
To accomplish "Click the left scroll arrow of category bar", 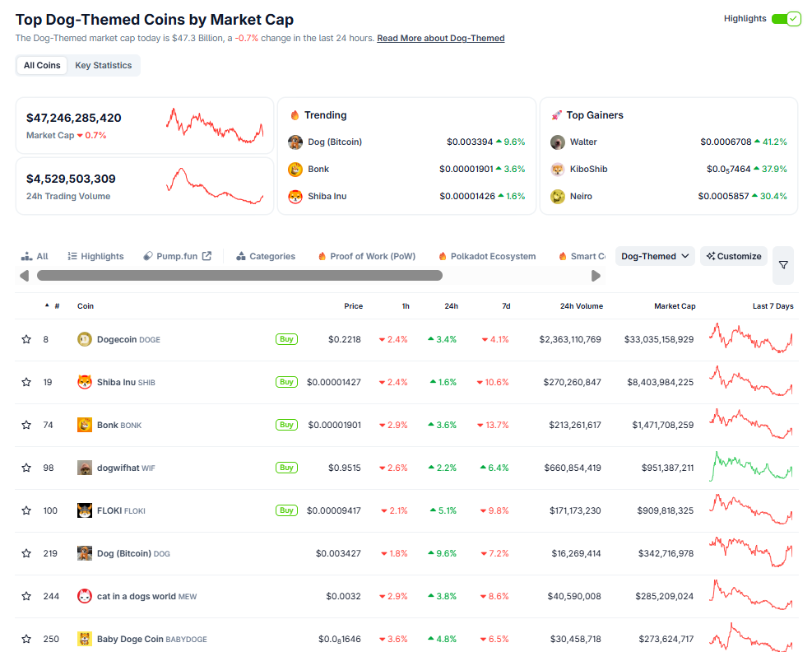I will coord(25,276).
